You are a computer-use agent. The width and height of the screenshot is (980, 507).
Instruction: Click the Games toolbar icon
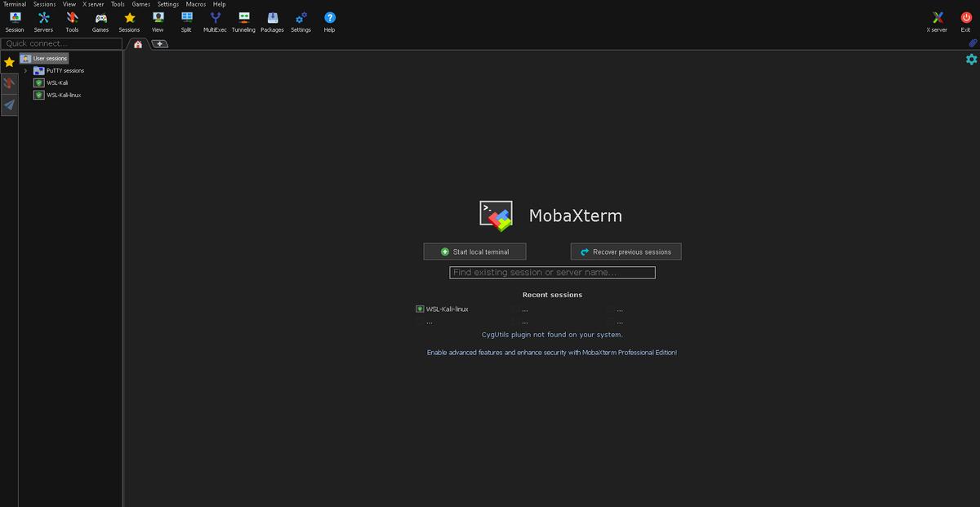tap(100, 21)
